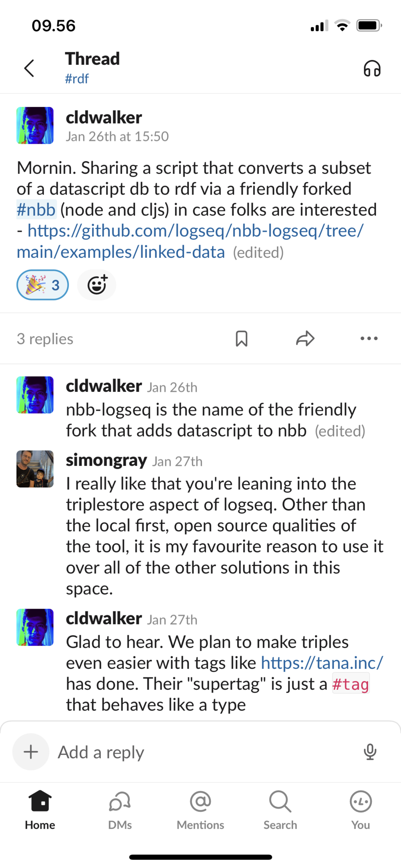Open the Mentions tab
Image resolution: width=401 pixels, height=868 pixels.
tap(200, 810)
